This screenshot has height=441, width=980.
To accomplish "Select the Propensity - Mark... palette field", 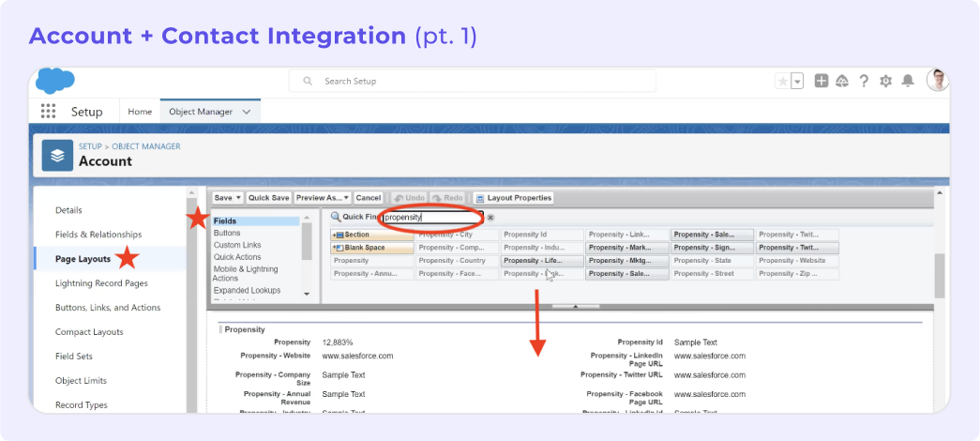I will tap(626, 248).
